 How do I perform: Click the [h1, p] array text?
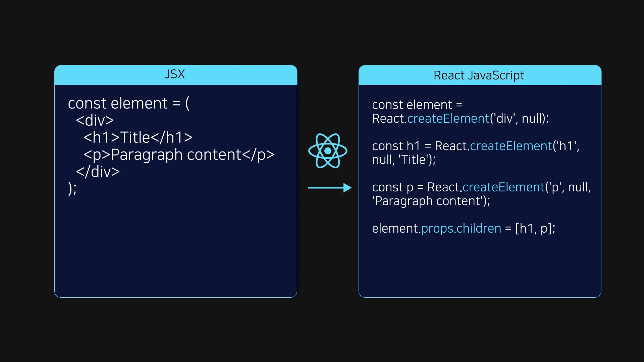click(535, 229)
